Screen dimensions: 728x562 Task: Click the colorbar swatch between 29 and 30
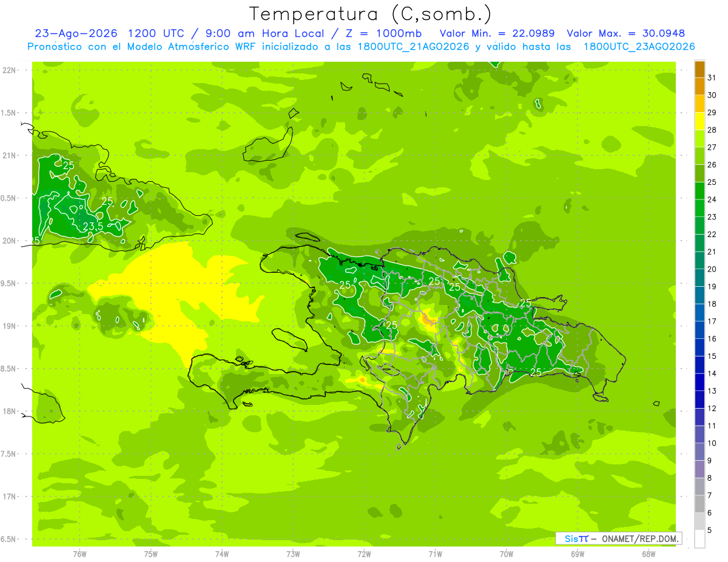coord(699,104)
